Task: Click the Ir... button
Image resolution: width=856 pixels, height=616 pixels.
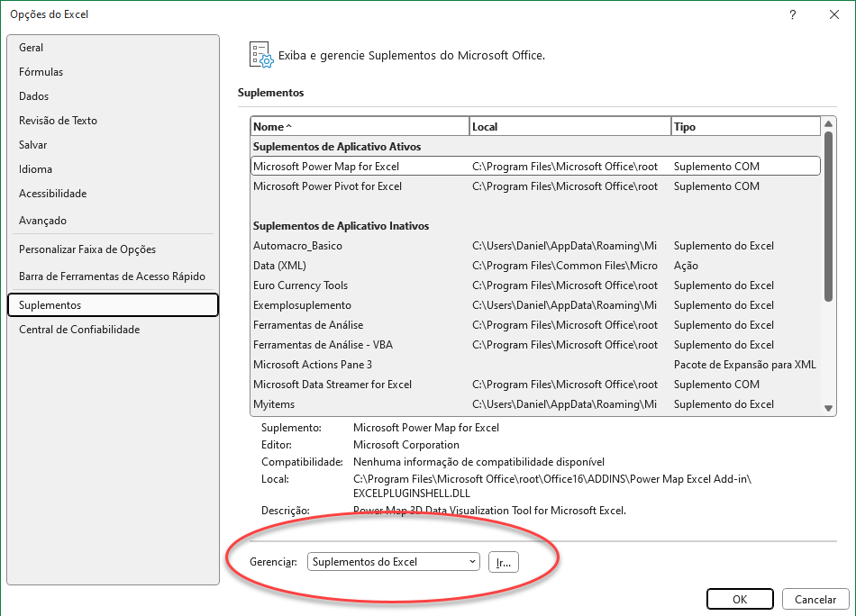Action: [504, 563]
